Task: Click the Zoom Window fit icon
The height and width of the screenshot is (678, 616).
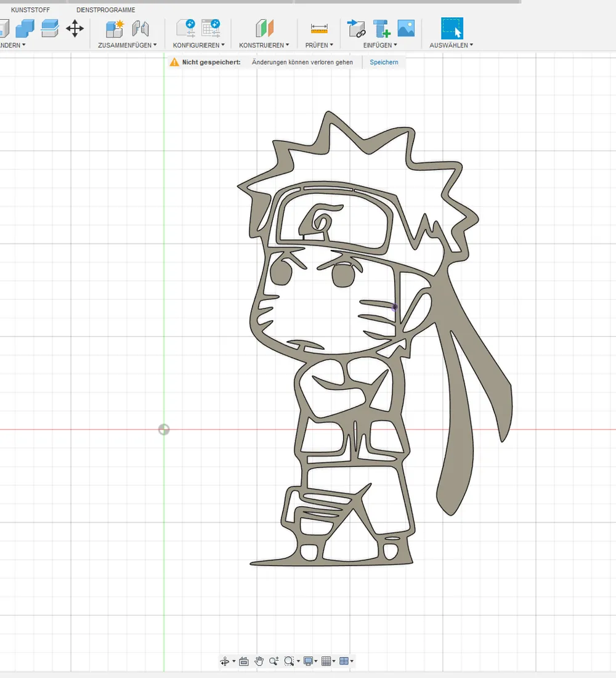Action: [289, 661]
